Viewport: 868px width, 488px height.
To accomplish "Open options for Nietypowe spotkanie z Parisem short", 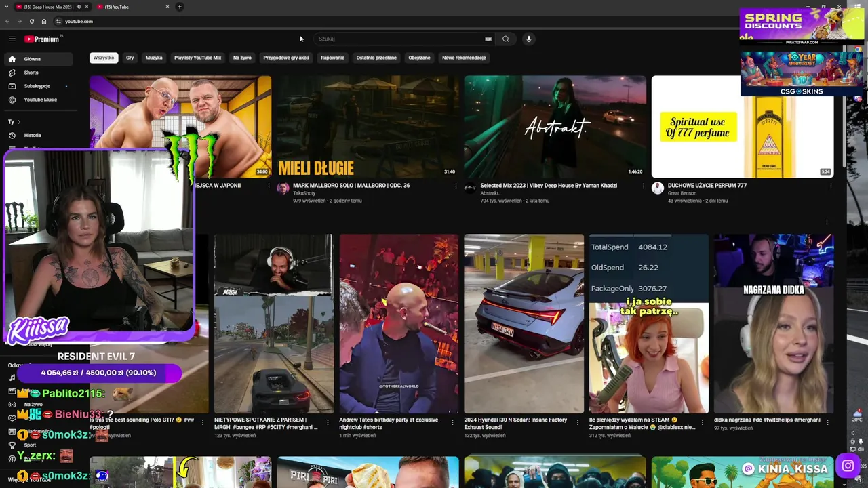I will point(328,422).
